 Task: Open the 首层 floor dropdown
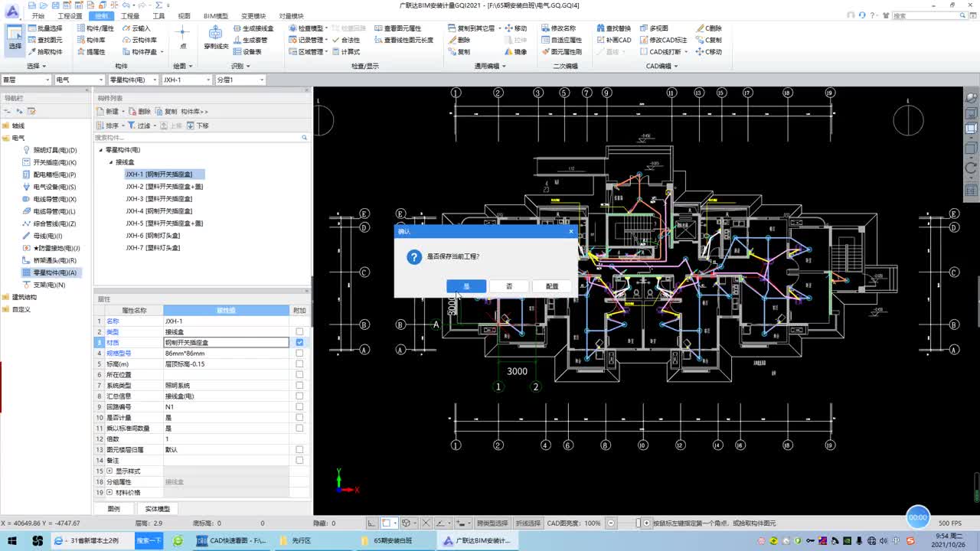tap(26, 80)
